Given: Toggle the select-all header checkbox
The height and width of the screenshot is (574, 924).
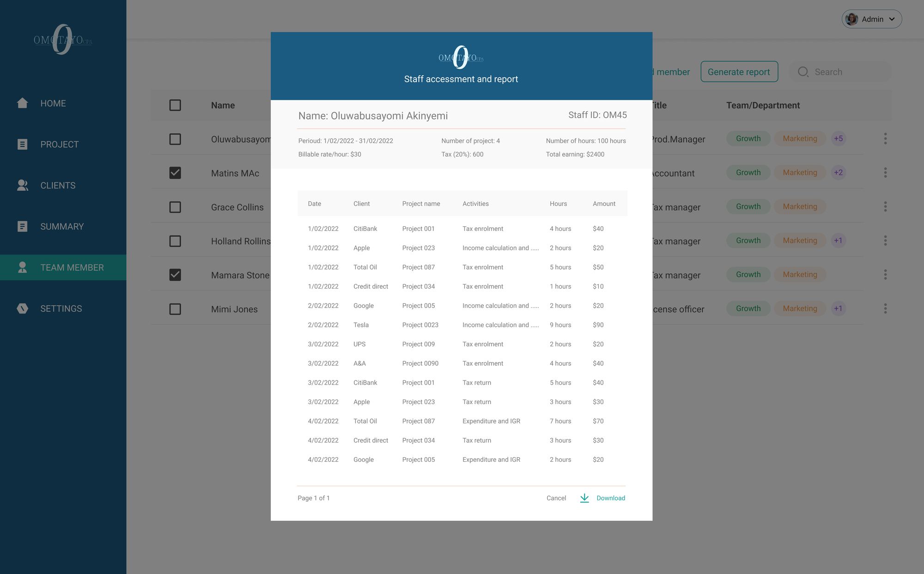Looking at the screenshot, I should [x=175, y=105].
